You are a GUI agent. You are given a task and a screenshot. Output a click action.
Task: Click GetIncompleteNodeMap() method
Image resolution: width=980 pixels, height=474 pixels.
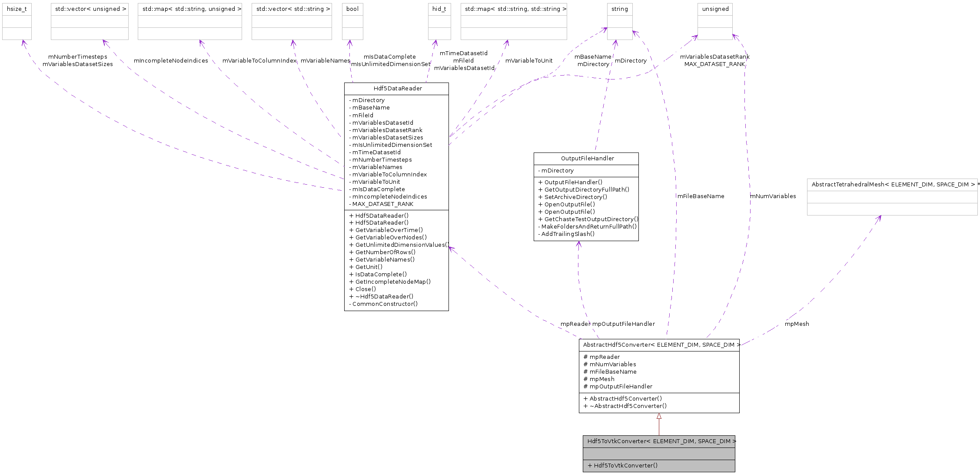[390, 282]
